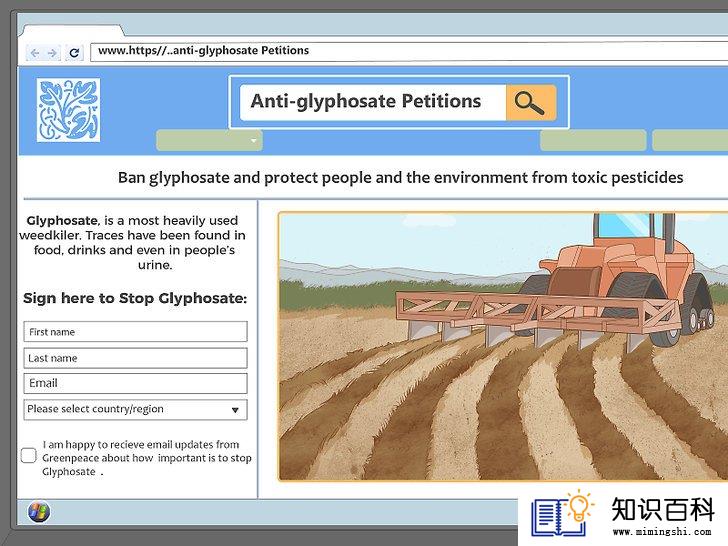Click the blue leaf site logo

68,110
